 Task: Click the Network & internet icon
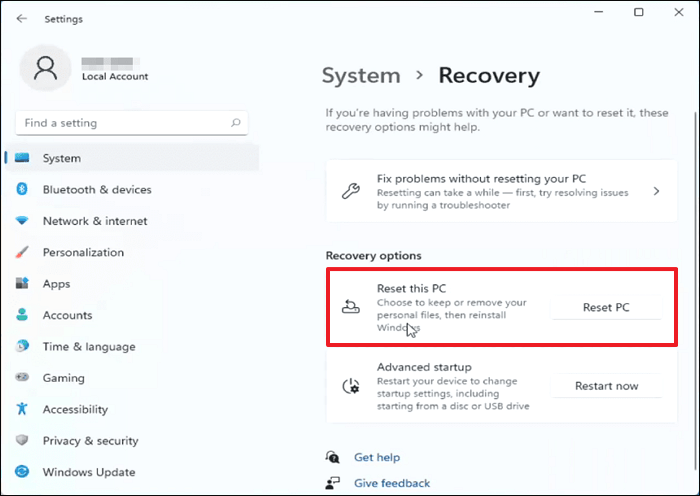[22, 221]
